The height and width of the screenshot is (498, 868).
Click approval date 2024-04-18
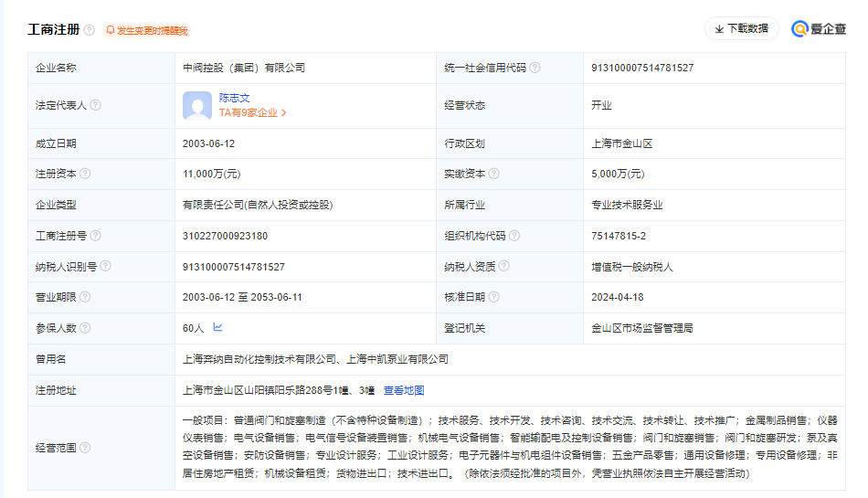[x=618, y=297]
